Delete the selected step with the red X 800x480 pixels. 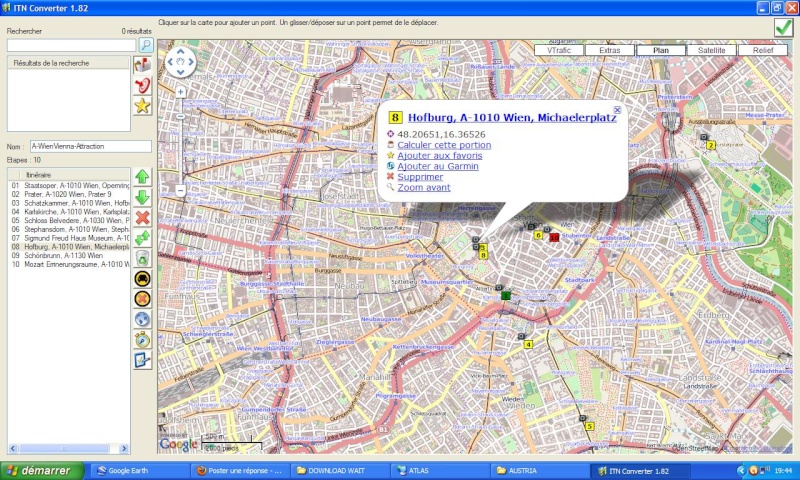pos(142,218)
